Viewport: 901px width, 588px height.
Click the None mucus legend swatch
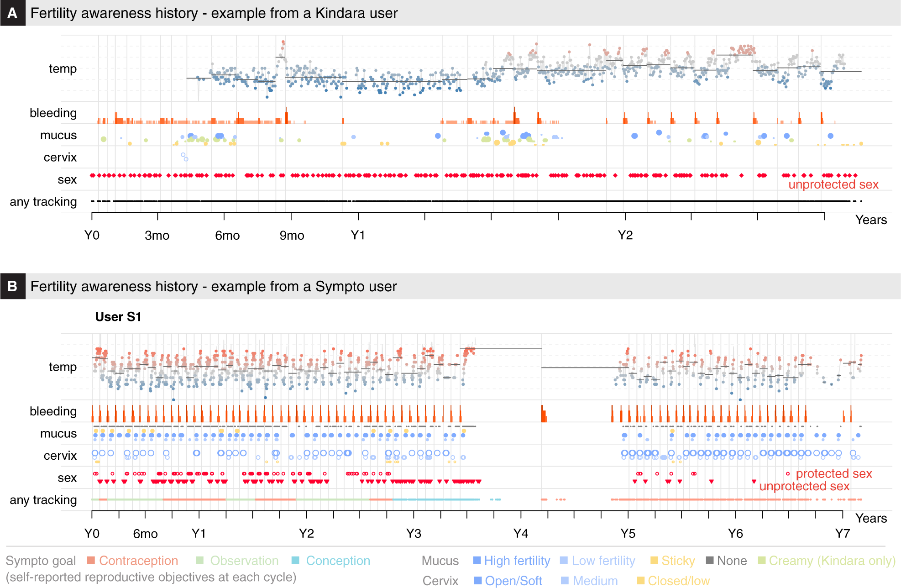pyautogui.click(x=709, y=560)
